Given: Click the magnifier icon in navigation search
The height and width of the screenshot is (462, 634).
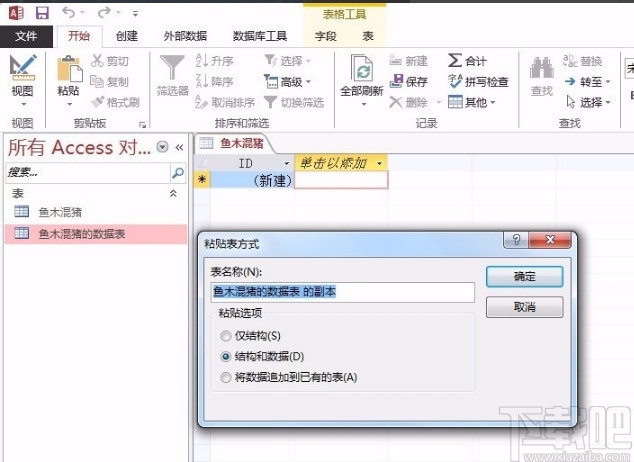Looking at the screenshot, I should pos(178,173).
